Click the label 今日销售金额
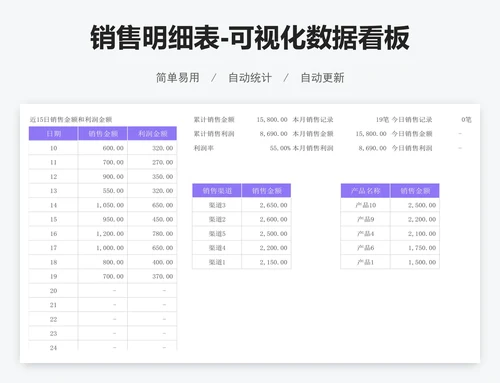The image size is (500, 383). tap(412, 134)
